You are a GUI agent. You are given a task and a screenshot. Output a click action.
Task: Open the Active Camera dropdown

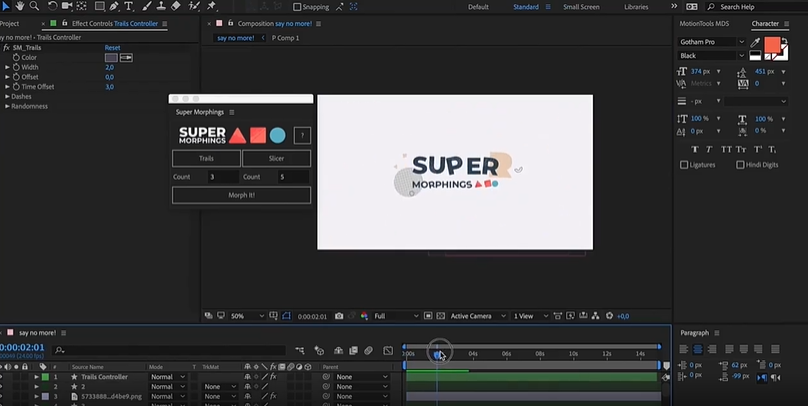click(x=477, y=316)
